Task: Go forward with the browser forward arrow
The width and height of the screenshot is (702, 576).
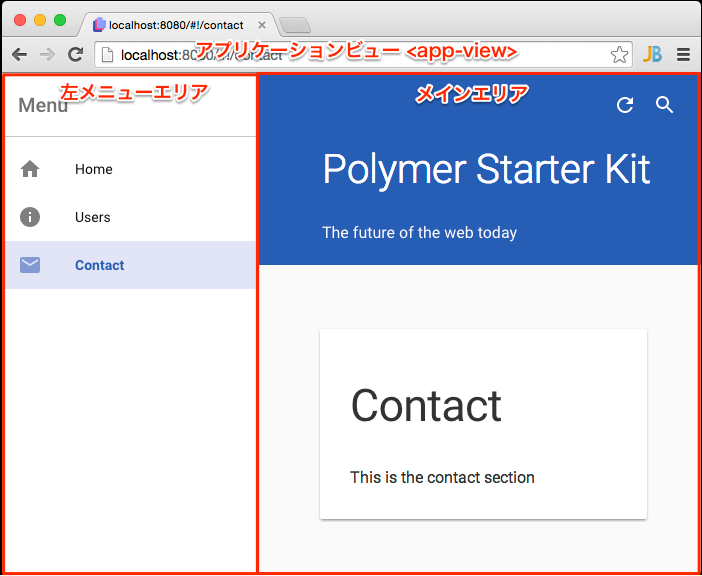Action: (47, 55)
